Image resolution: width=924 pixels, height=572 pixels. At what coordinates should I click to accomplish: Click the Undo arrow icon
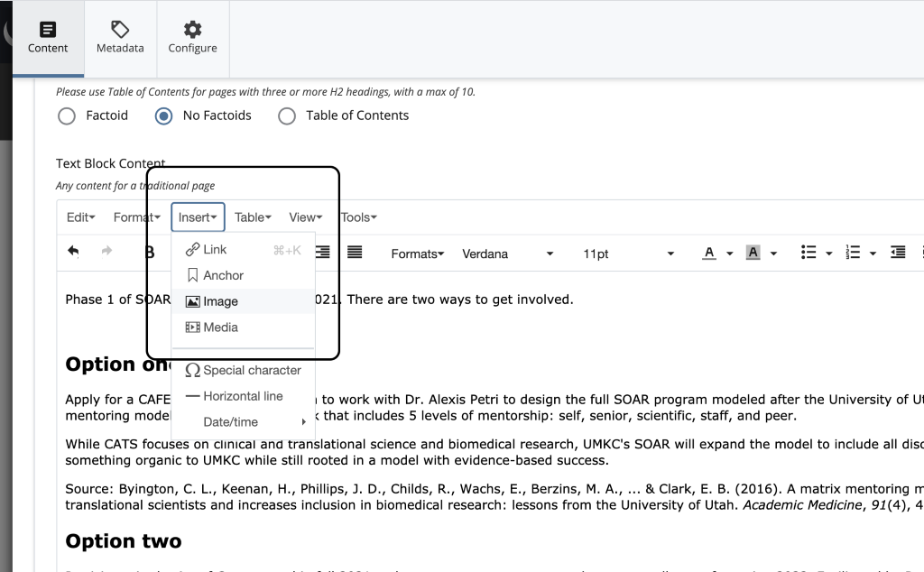[73, 252]
